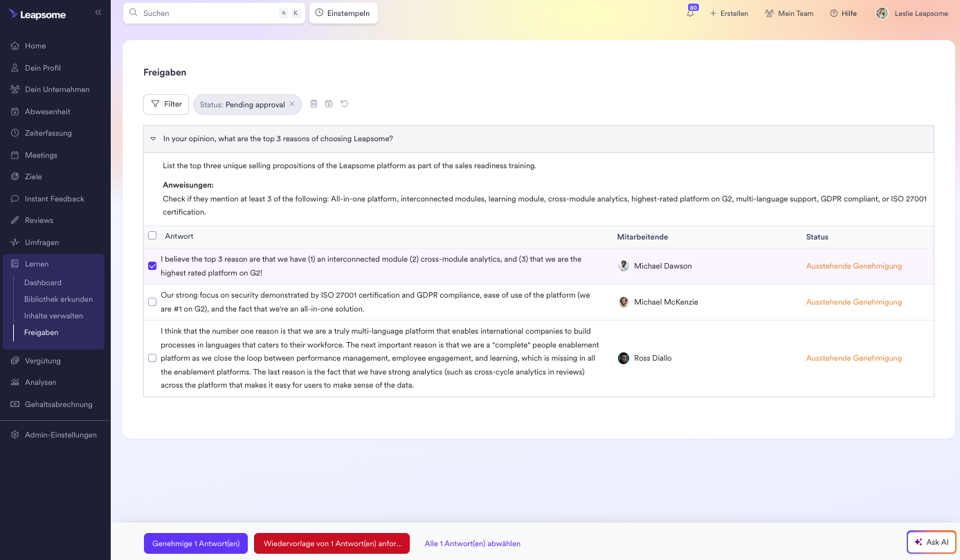Check Michael McKenzie's answer checkbox
Image resolution: width=960 pixels, height=560 pixels.
point(152,302)
